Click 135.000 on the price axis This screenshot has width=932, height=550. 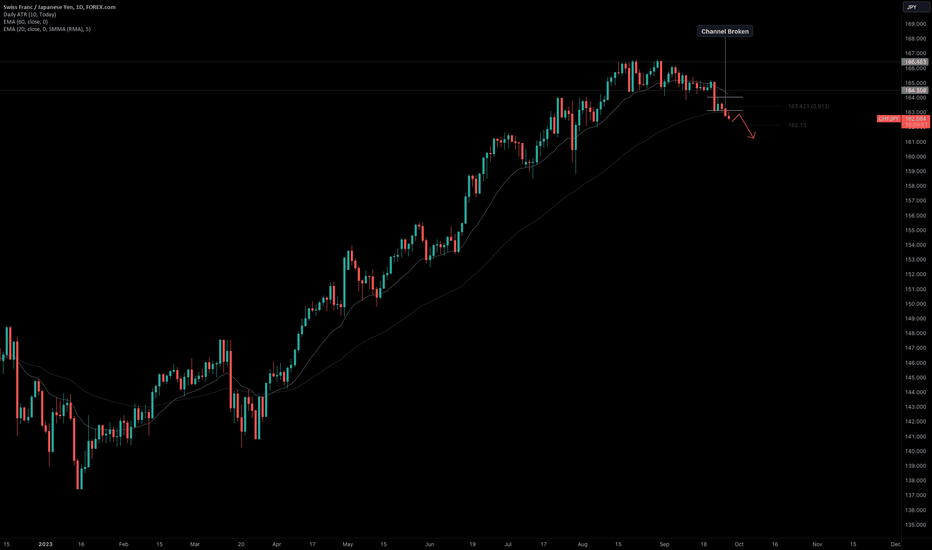pyautogui.click(x=916, y=525)
